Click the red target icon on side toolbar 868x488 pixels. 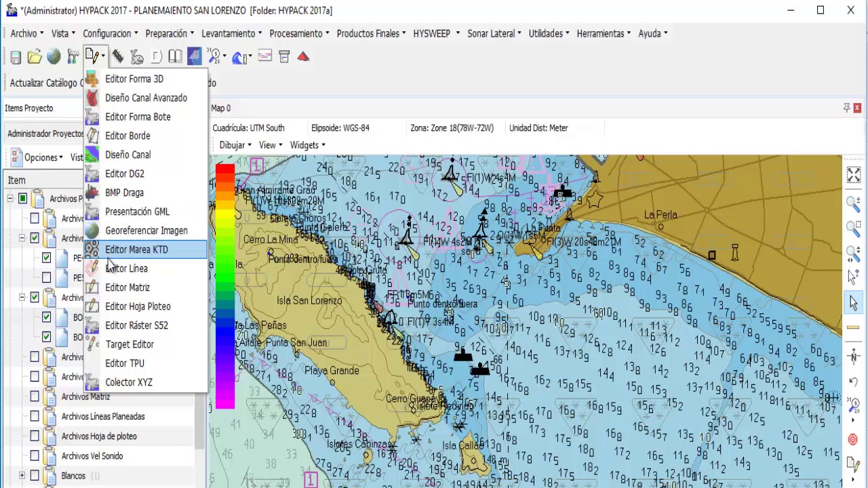pyautogui.click(x=853, y=440)
